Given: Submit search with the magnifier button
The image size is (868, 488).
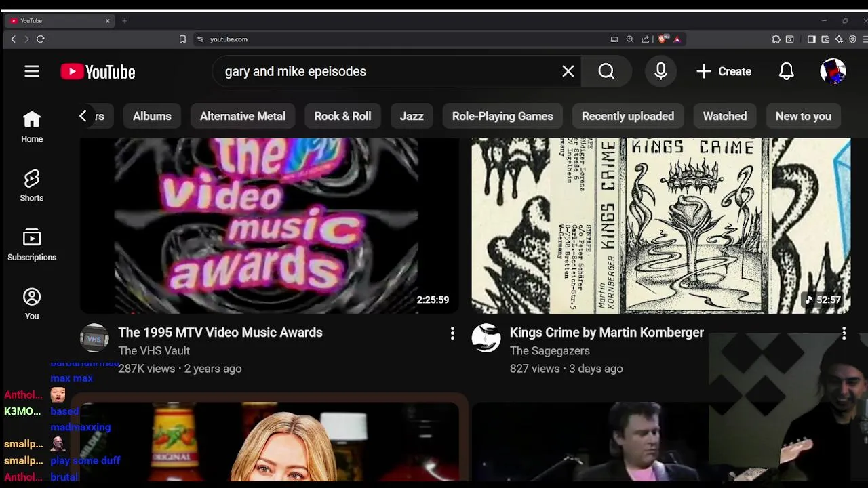Looking at the screenshot, I should click(606, 71).
